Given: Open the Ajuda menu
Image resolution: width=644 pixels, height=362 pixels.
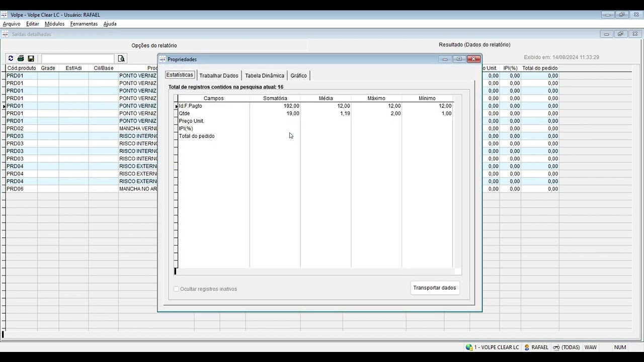Looking at the screenshot, I should click(110, 24).
